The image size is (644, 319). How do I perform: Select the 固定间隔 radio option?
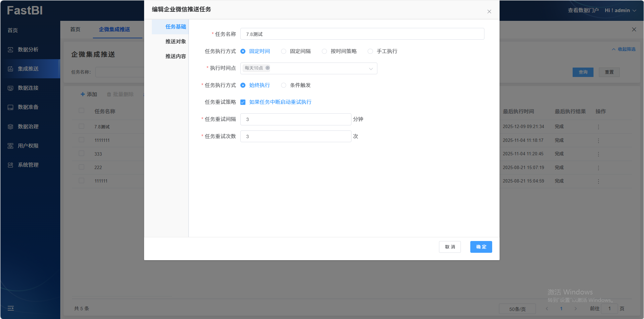point(284,51)
